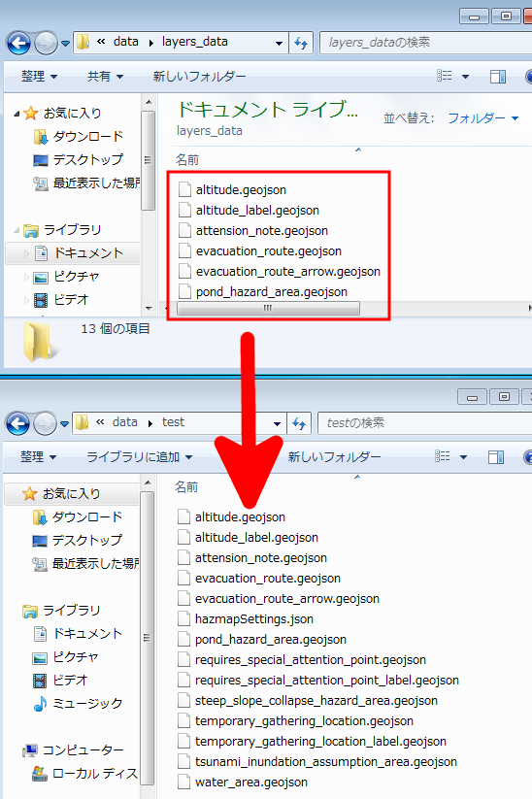Expand the ピクチャ node in the upper sidebar
The image size is (532, 799).
(26, 277)
